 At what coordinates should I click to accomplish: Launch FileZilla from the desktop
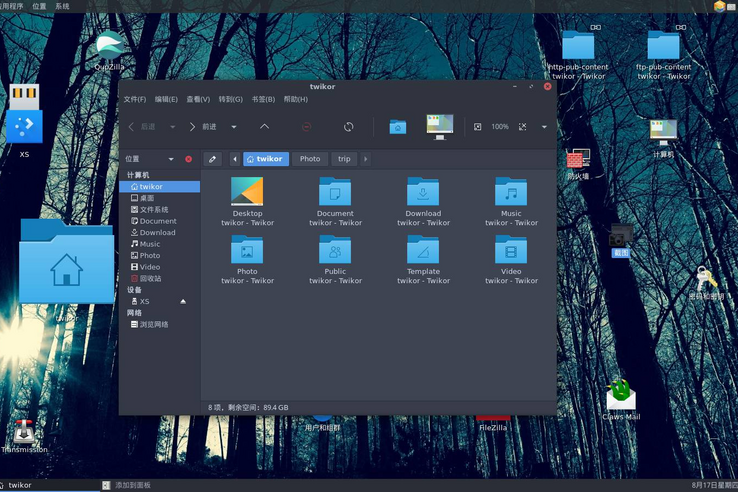(493, 423)
